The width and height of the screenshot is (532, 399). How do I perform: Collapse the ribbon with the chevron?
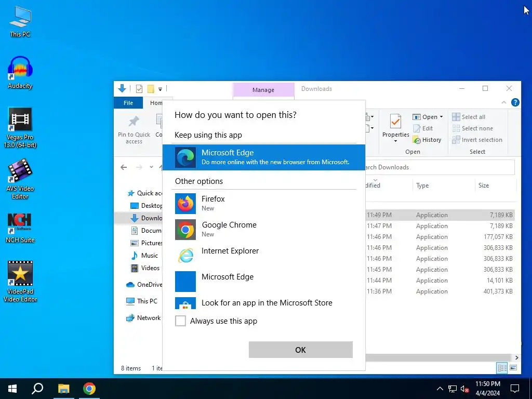click(504, 102)
